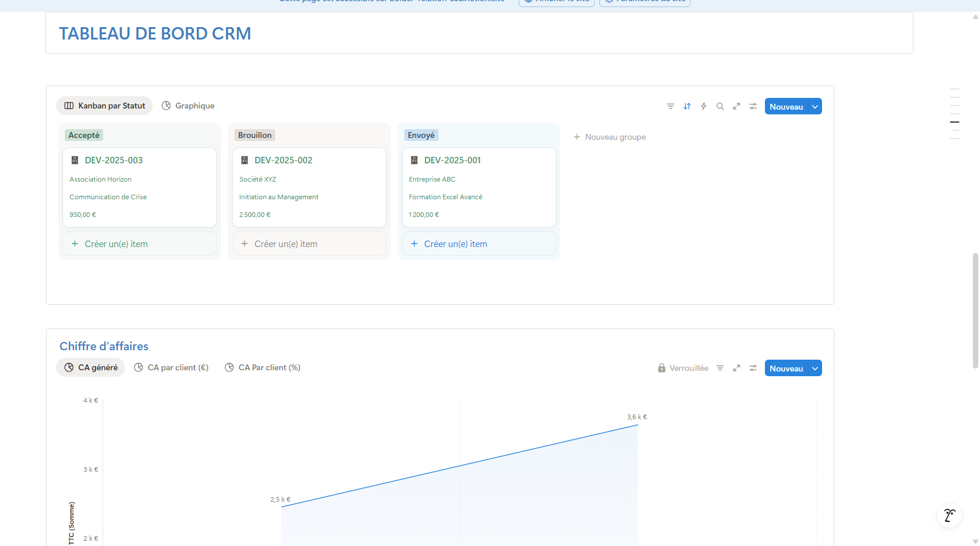Click the sort arrows icon in Kanban toolbar
Screen dimensions: 980x546
tap(687, 106)
